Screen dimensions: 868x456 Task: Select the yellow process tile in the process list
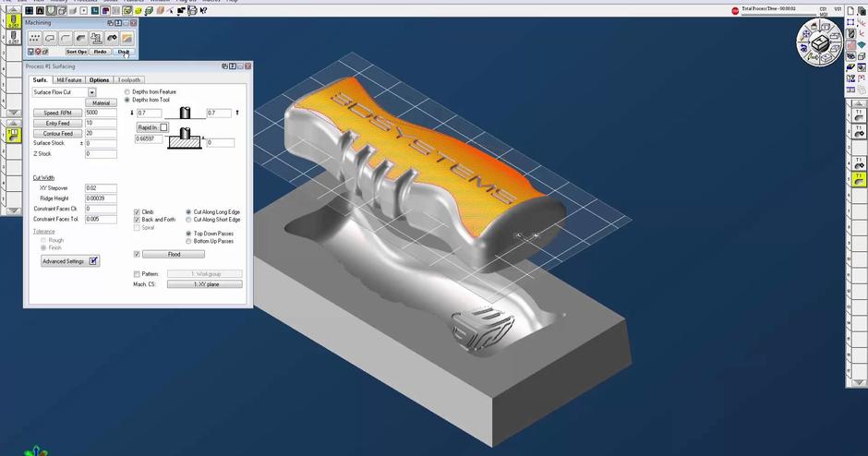pyautogui.click(x=13, y=135)
